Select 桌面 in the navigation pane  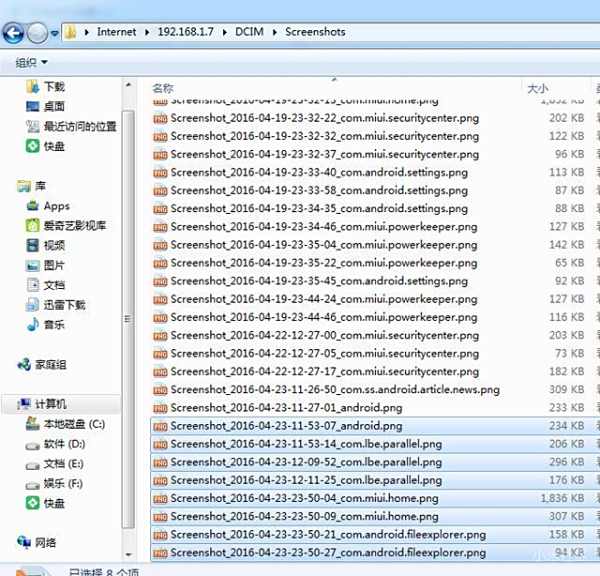(53, 106)
